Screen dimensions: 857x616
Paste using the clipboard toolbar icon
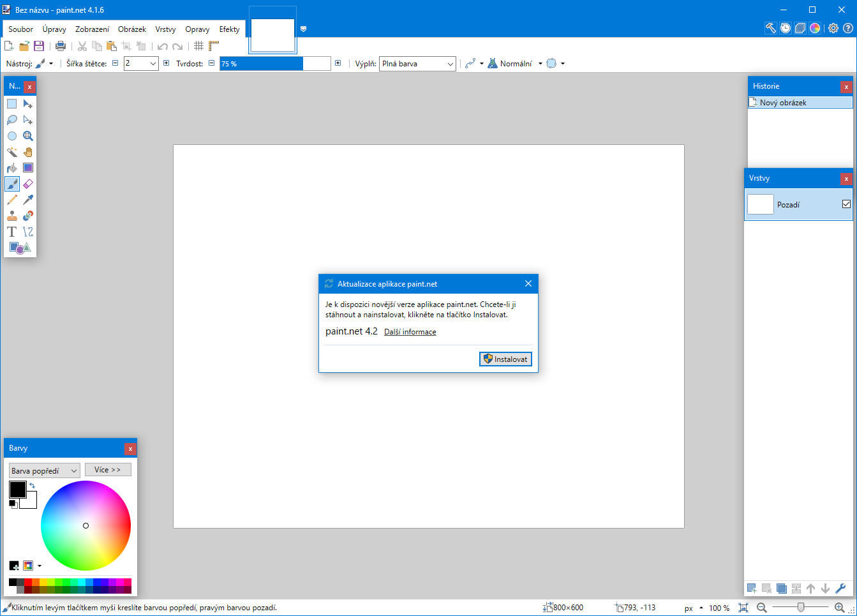112,46
